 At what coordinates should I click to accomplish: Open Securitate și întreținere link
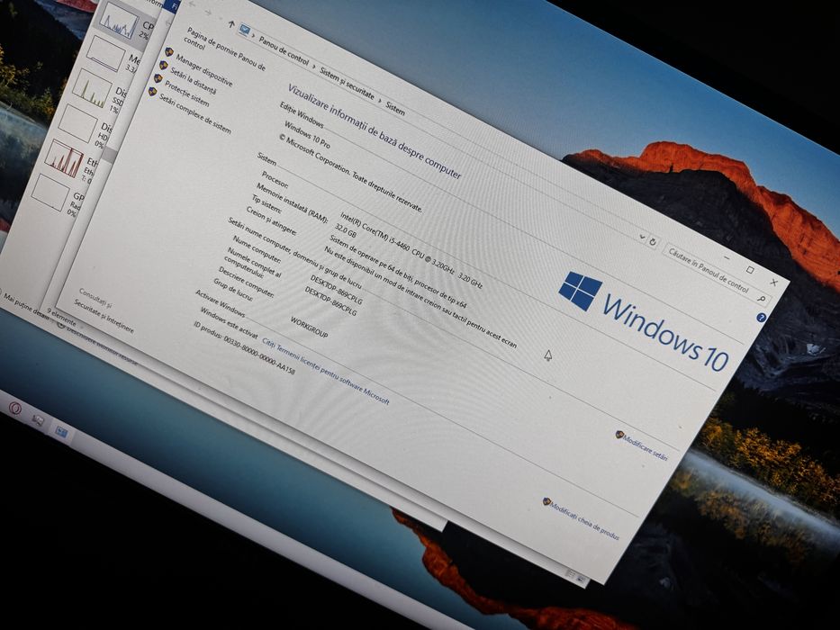104,317
